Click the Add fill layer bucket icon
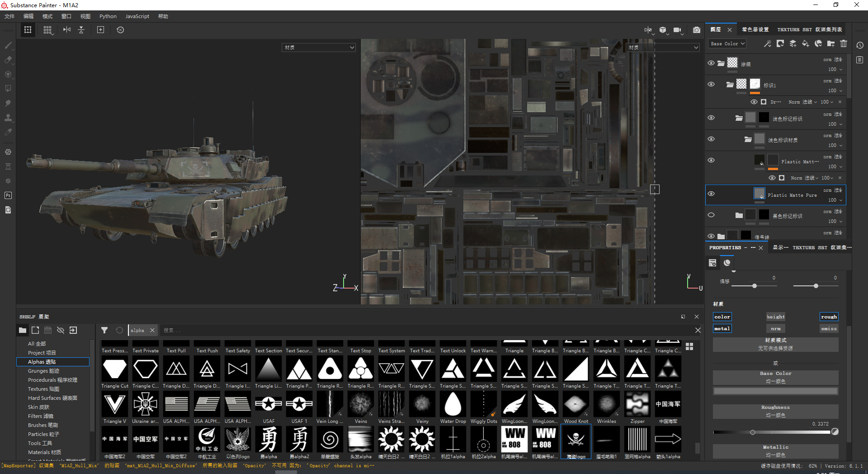 pos(806,44)
